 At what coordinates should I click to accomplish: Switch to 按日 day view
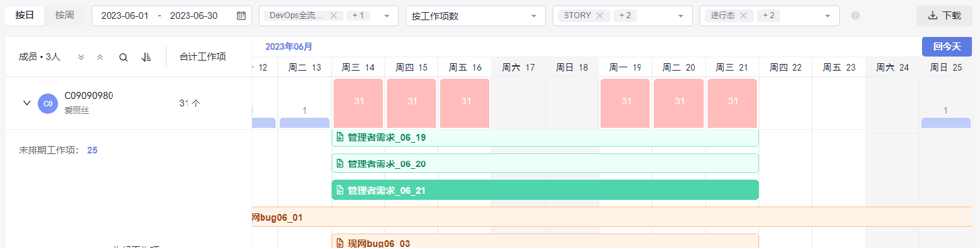(x=25, y=15)
